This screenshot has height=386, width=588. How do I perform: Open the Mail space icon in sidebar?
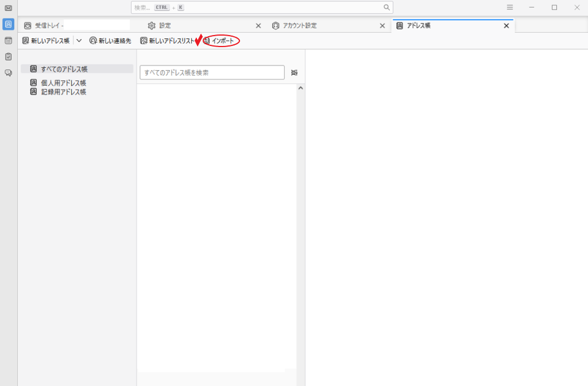(x=8, y=8)
